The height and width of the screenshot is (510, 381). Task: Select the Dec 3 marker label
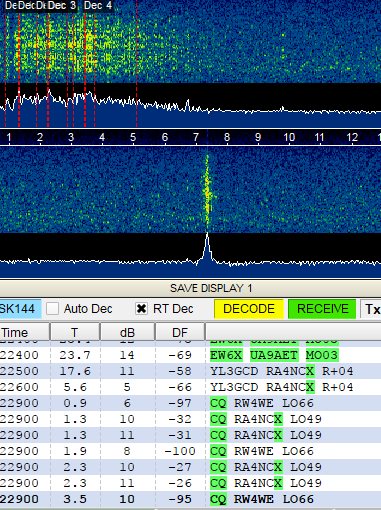click(62, 5)
